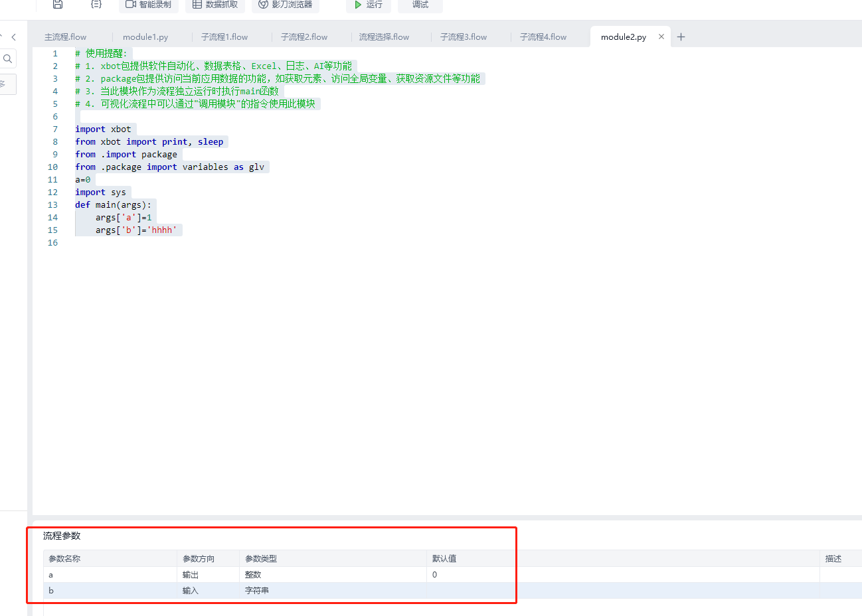Click code line 'a=0'

pyautogui.click(x=83, y=180)
